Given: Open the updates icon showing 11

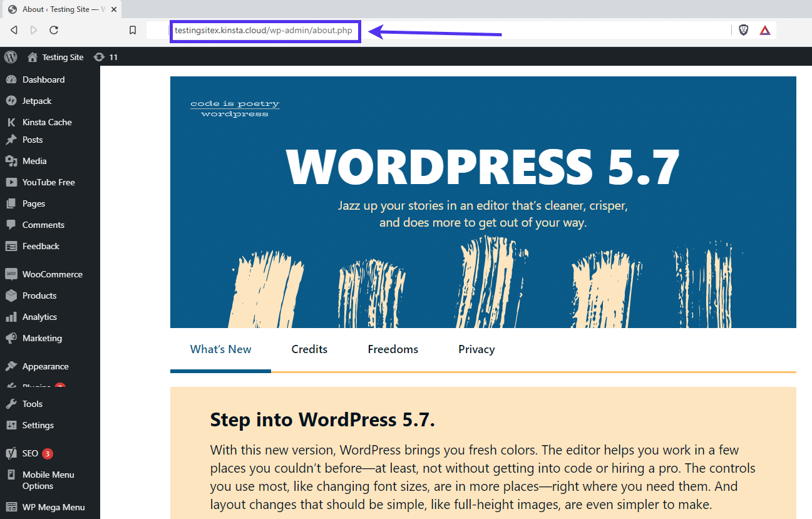Looking at the screenshot, I should click(x=105, y=57).
